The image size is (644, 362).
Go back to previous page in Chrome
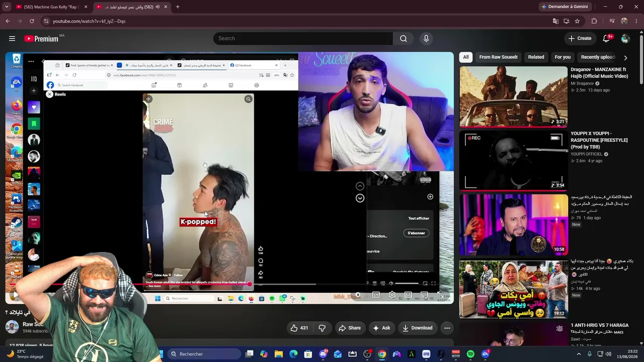coord(8,21)
